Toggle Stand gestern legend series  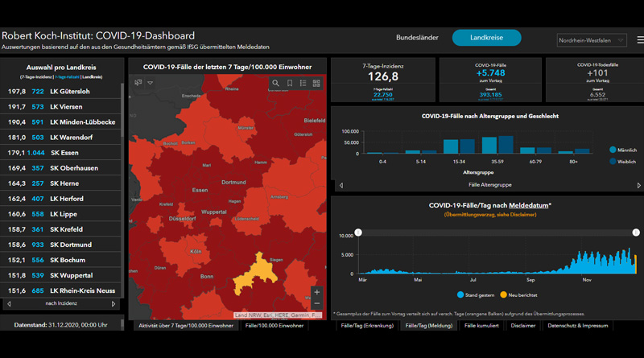pyautogui.click(x=476, y=294)
